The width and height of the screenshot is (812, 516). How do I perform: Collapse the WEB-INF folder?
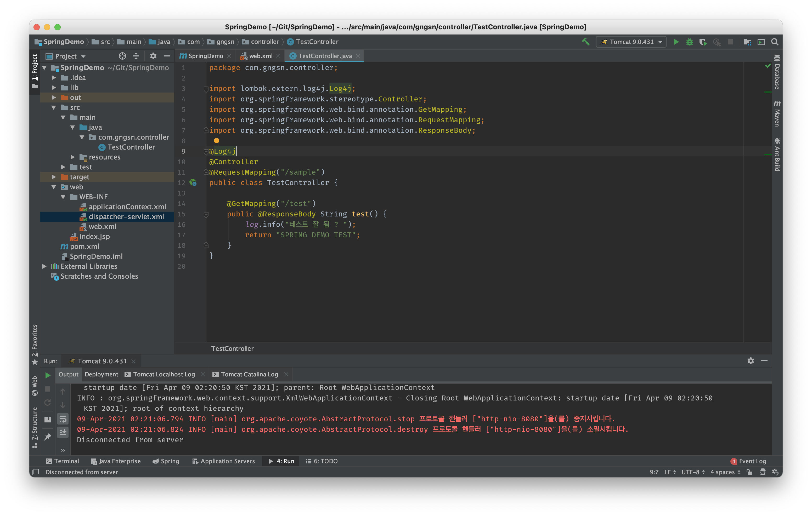63,197
